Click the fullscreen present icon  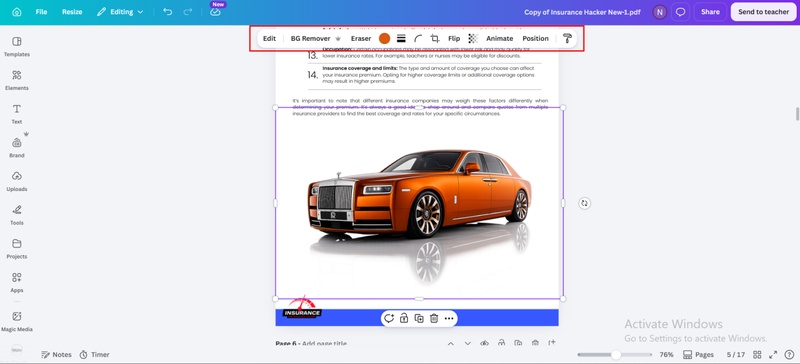773,354
